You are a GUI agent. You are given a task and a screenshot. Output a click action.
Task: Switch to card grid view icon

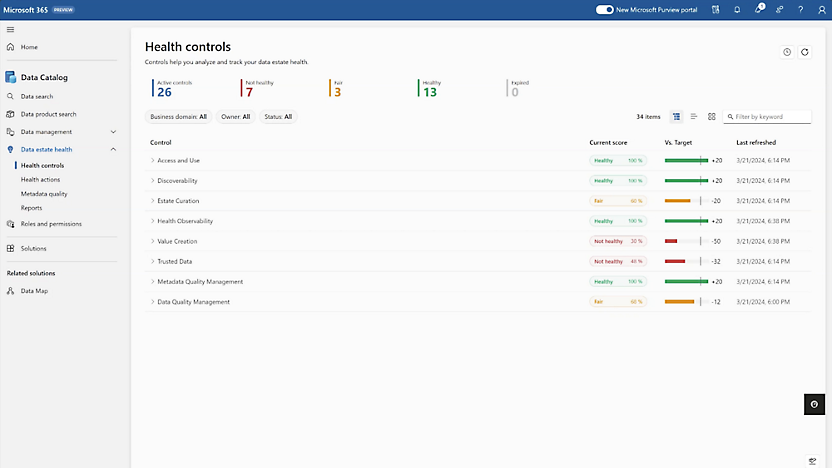(712, 117)
